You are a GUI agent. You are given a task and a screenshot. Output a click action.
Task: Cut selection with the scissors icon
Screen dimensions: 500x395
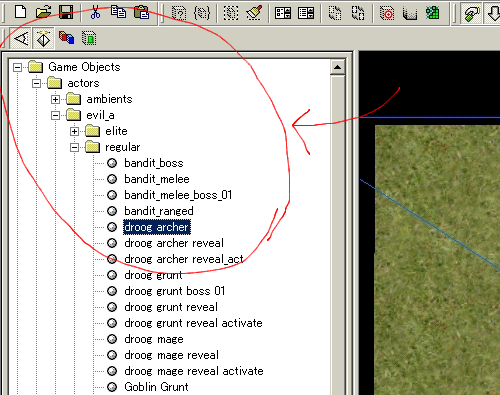pyautogui.click(x=95, y=13)
